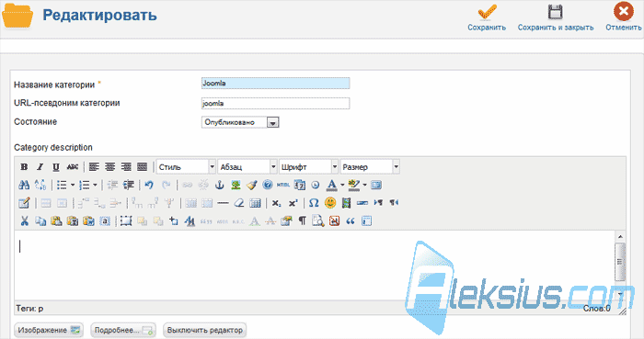This screenshot has width=644, height=339.
Task: Edit HTML source via HTML icon
Action: coord(283,185)
